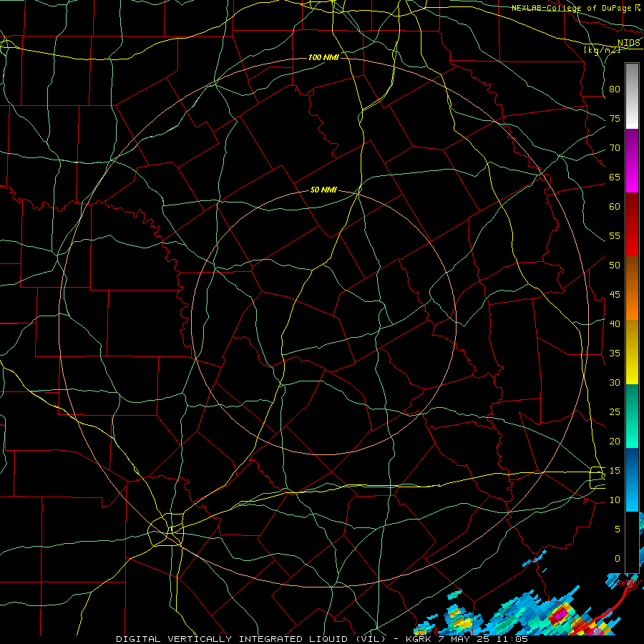Select the 60 value on the VIL scale

[x=615, y=207]
